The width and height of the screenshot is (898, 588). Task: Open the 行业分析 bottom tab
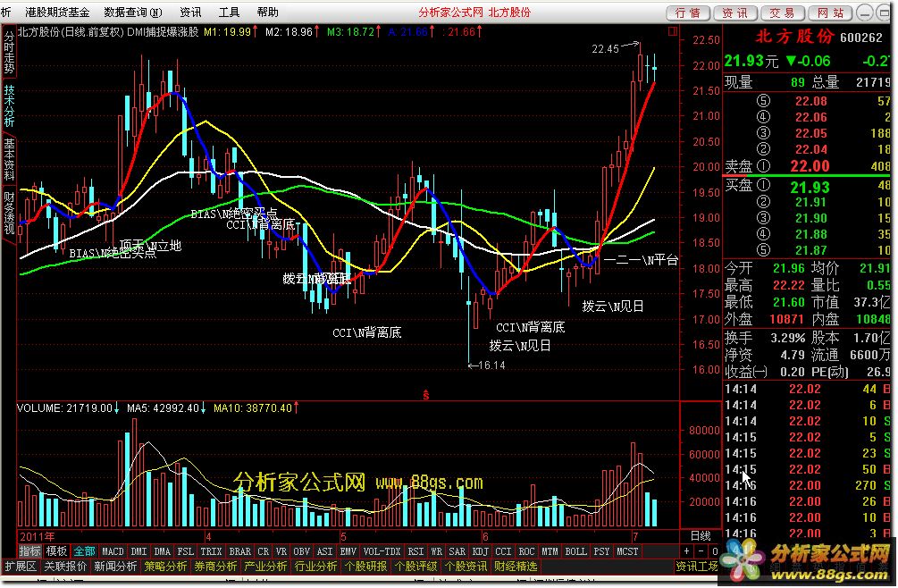(316, 567)
